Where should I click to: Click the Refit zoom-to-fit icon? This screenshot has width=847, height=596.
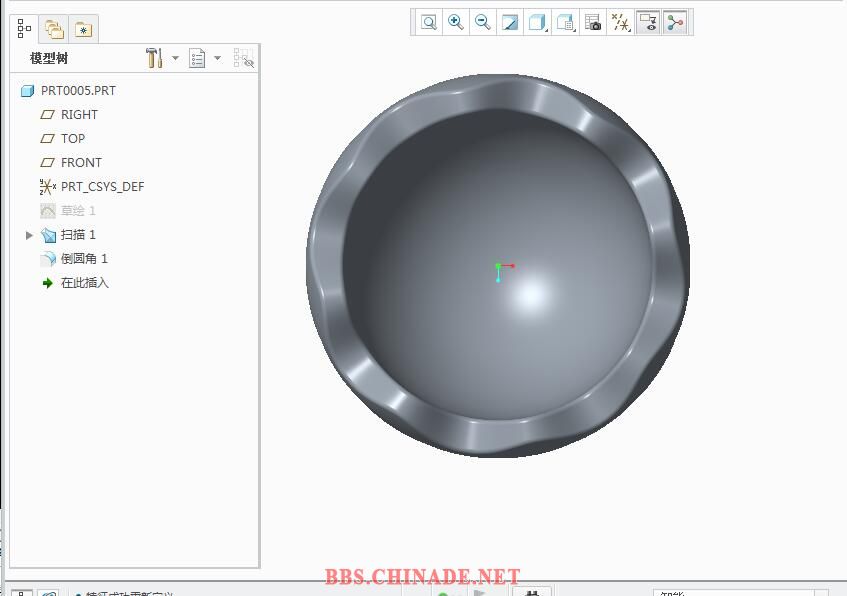click(429, 22)
